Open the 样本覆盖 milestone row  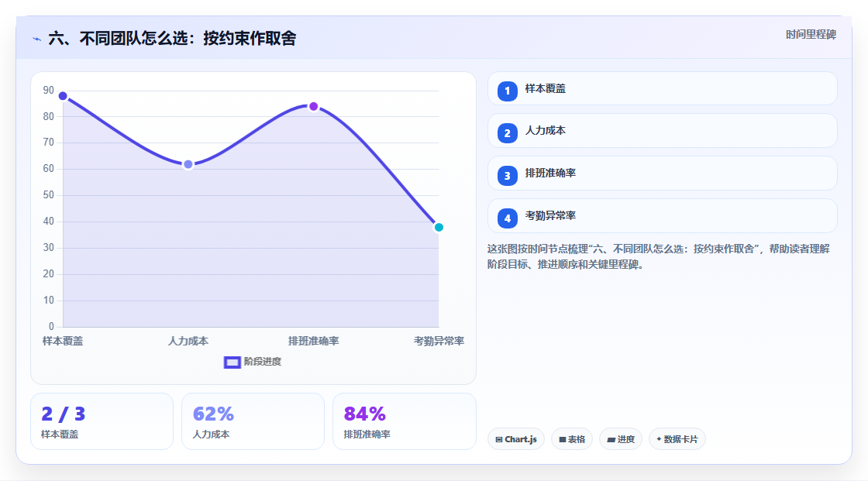[x=662, y=88]
